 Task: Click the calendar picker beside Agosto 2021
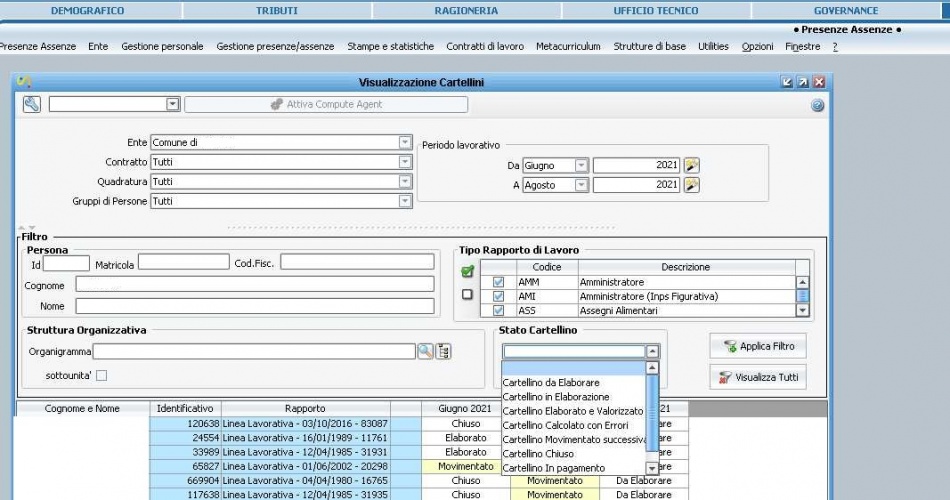(x=691, y=185)
